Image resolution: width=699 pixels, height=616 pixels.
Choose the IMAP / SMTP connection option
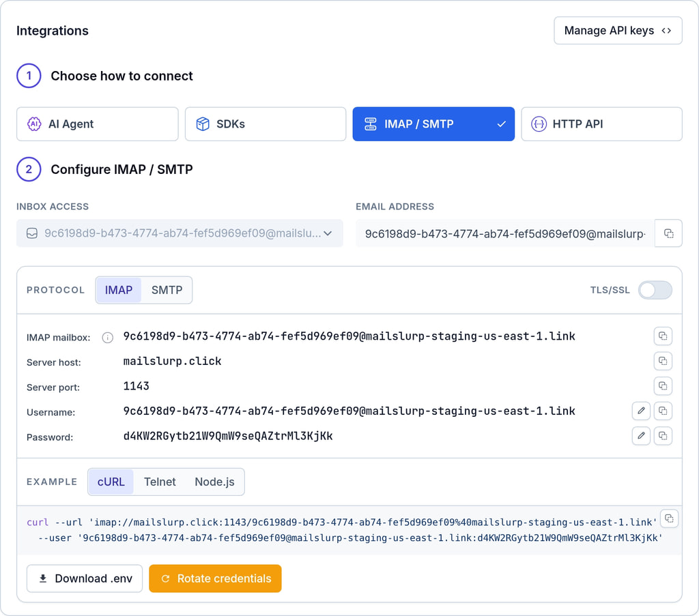coord(433,124)
